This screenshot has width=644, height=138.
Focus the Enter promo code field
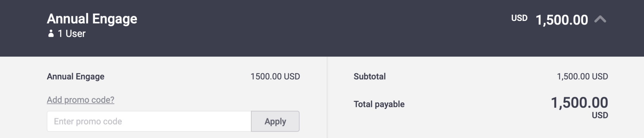[149, 121]
